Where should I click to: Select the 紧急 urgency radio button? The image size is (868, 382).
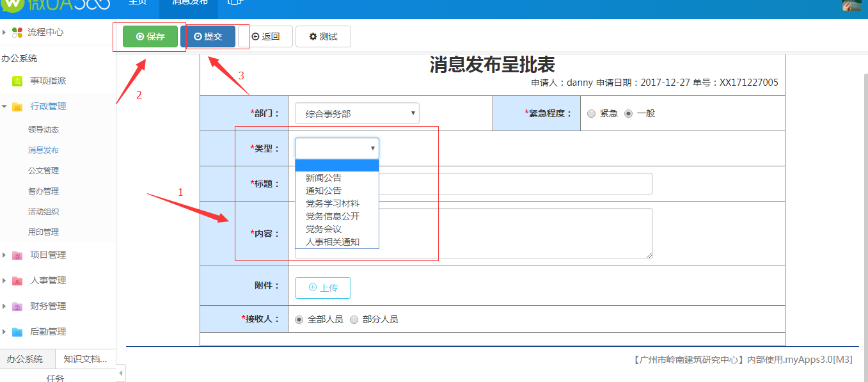pyautogui.click(x=591, y=114)
